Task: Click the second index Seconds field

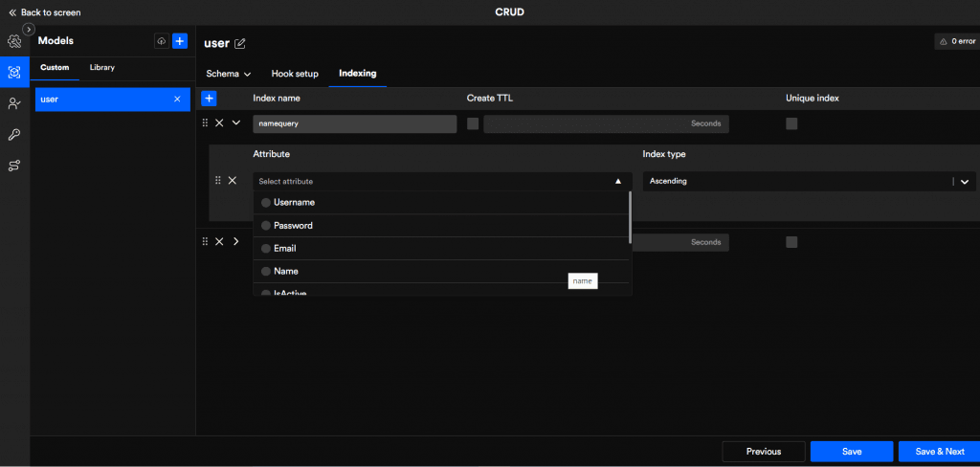Action: pyautogui.click(x=680, y=242)
